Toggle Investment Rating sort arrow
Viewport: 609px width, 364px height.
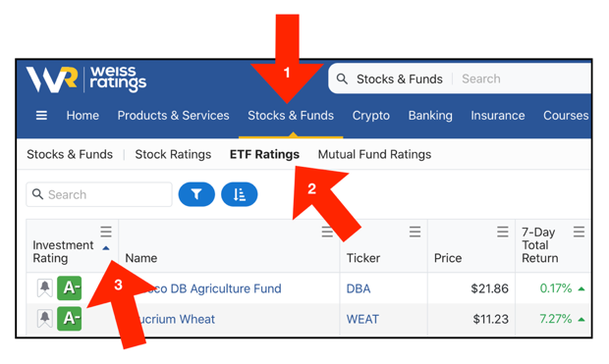(106, 248)
